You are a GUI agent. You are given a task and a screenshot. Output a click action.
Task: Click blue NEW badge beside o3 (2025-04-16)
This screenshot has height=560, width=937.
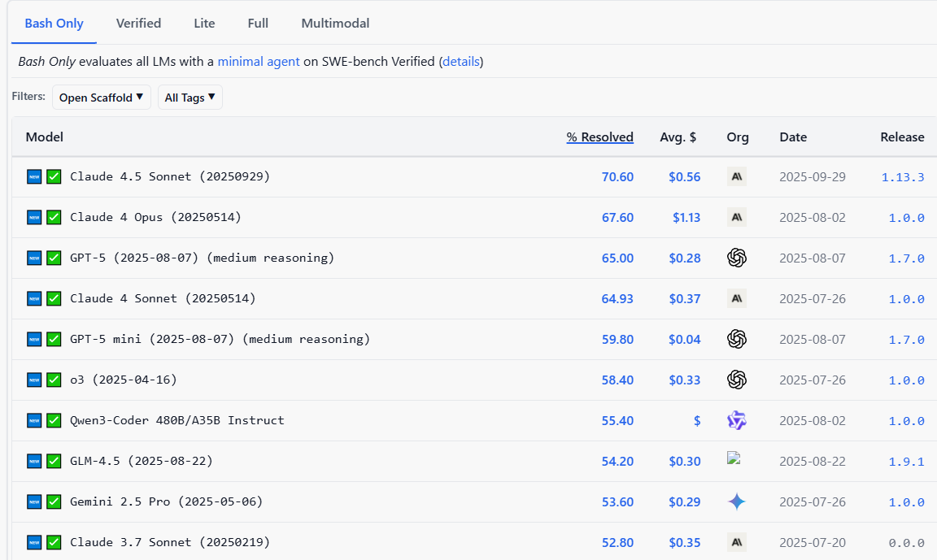(34, 380)
